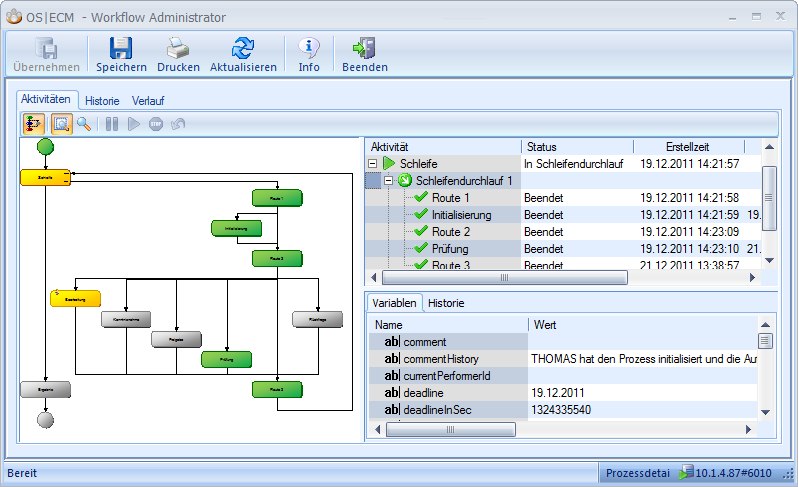Switch to the Verlauf tab

click(148, 100)
